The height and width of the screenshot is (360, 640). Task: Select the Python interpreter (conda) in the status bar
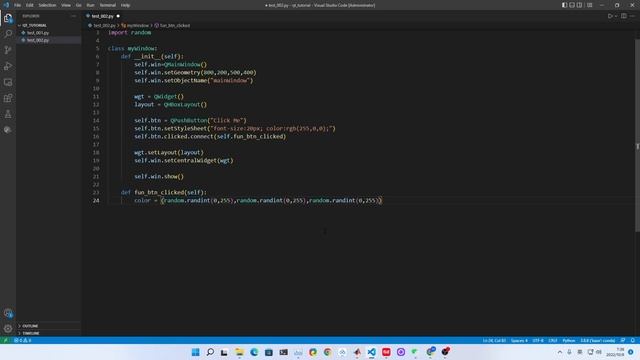click(x=598, y=340)
